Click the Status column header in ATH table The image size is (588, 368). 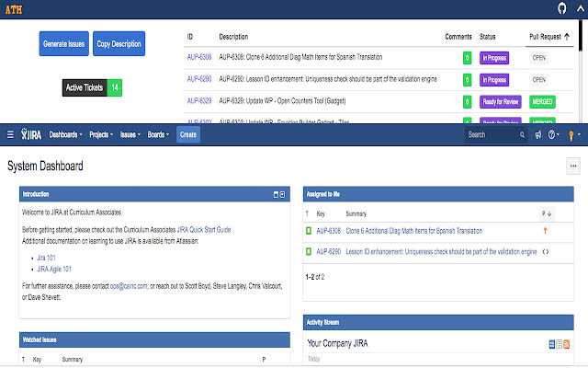pyautogui.click(x=488, y=37)
